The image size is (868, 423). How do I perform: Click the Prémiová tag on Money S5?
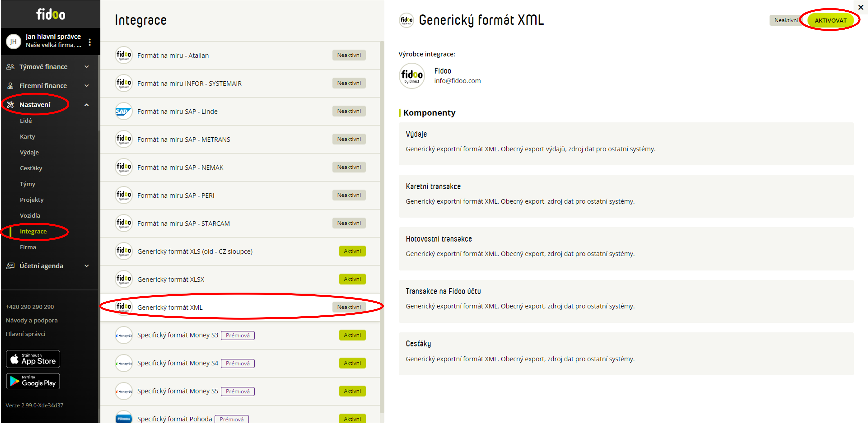click(238, 391)
